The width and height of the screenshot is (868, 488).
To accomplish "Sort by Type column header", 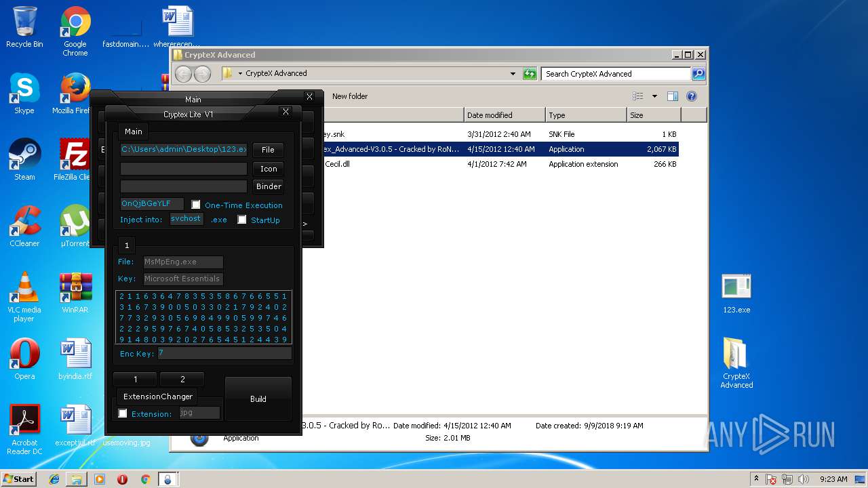I will 586,115.
